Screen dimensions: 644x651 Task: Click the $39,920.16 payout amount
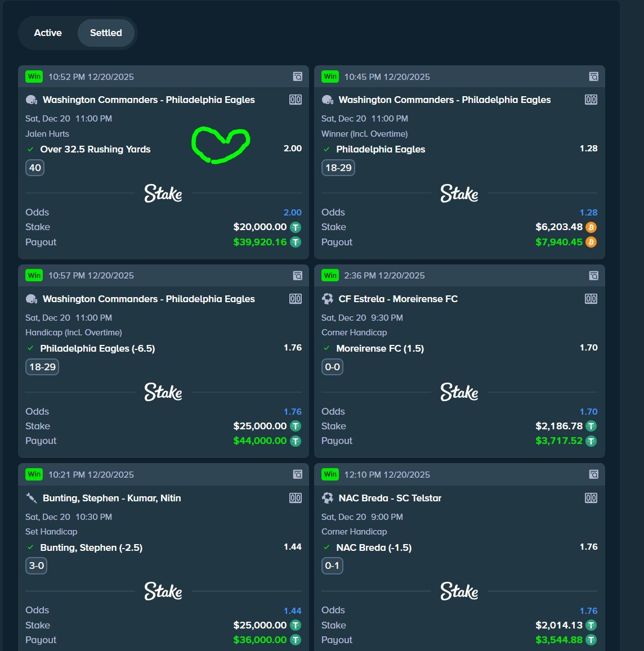260,242
